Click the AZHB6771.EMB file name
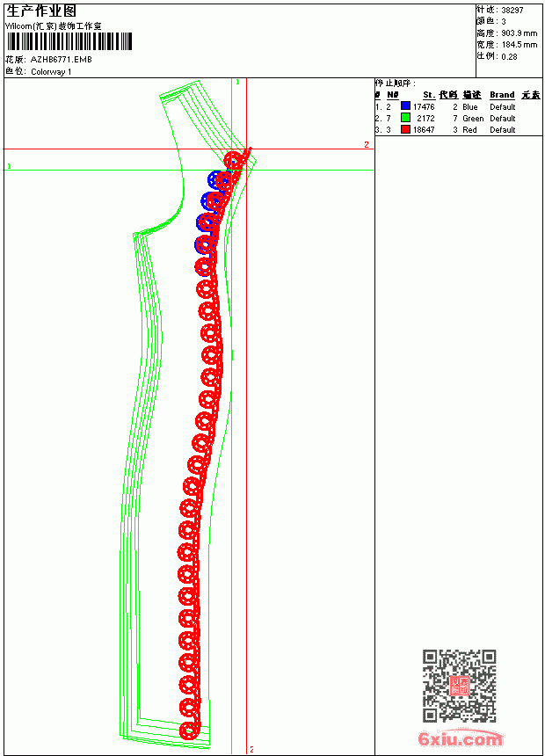Viewport: 545px width, 756px height. [62, 60]
